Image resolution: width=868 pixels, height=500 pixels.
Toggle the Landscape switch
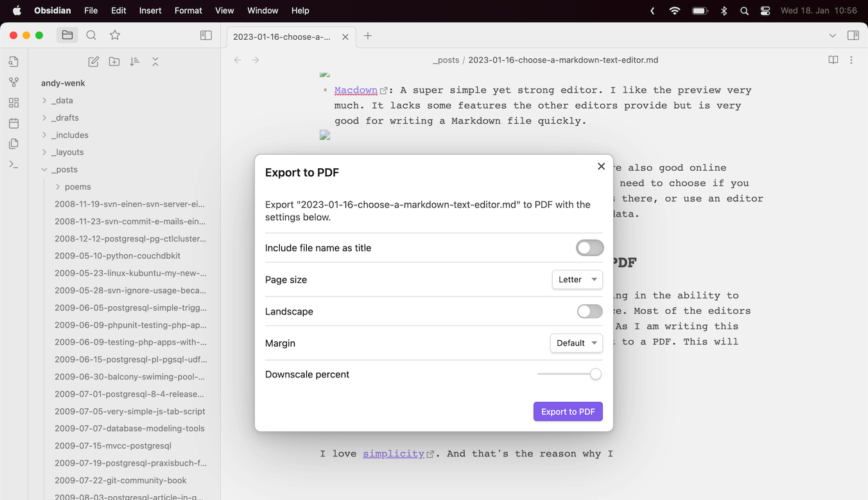(x=589, y=311)
